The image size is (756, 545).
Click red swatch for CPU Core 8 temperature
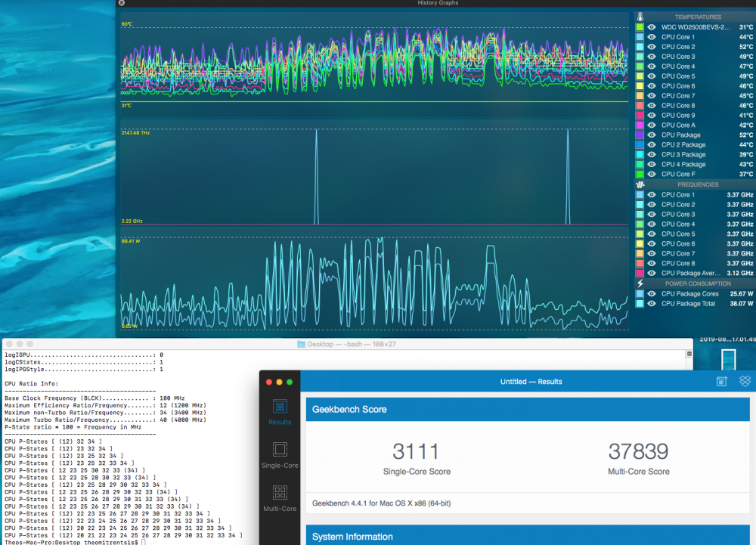click(640, 106)
